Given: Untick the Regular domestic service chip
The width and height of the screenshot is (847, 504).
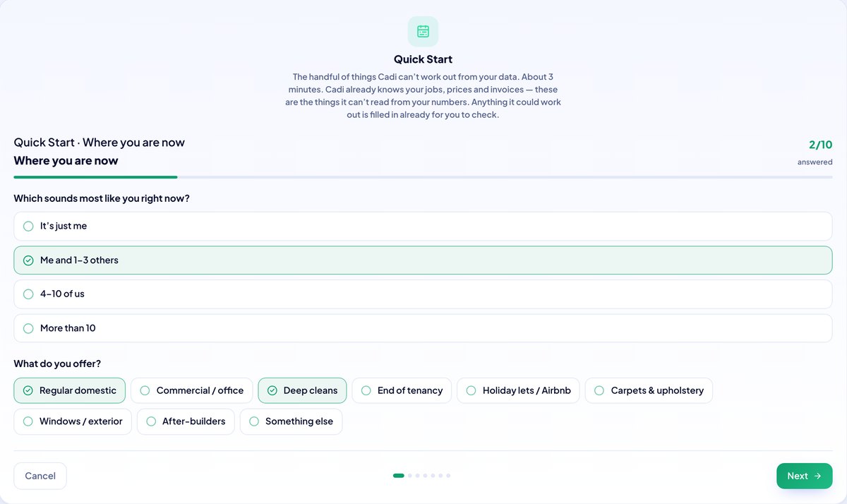Looking at the screenshot, I should tap(70, 390).
